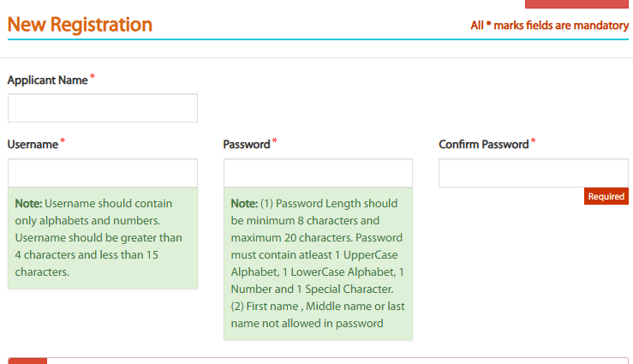Click the Confirm Password label

pos(484,145)
